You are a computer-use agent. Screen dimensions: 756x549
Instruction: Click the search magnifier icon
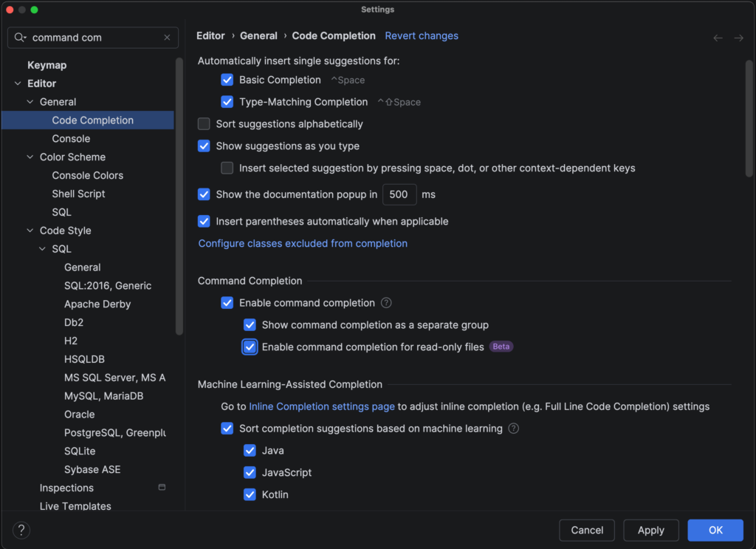pyautogui.click(x=19, y=38)
